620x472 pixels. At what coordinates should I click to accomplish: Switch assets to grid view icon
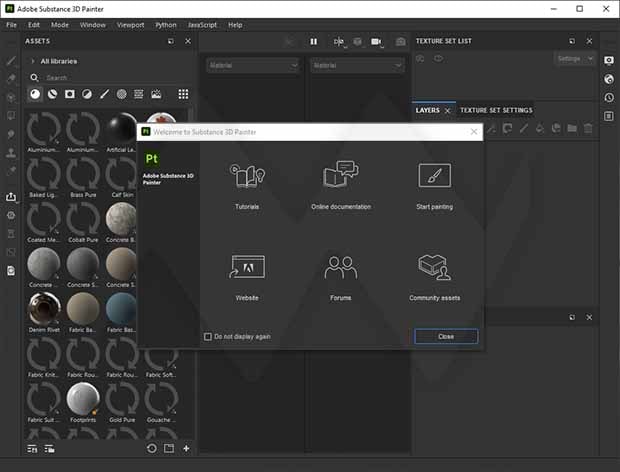183,94
